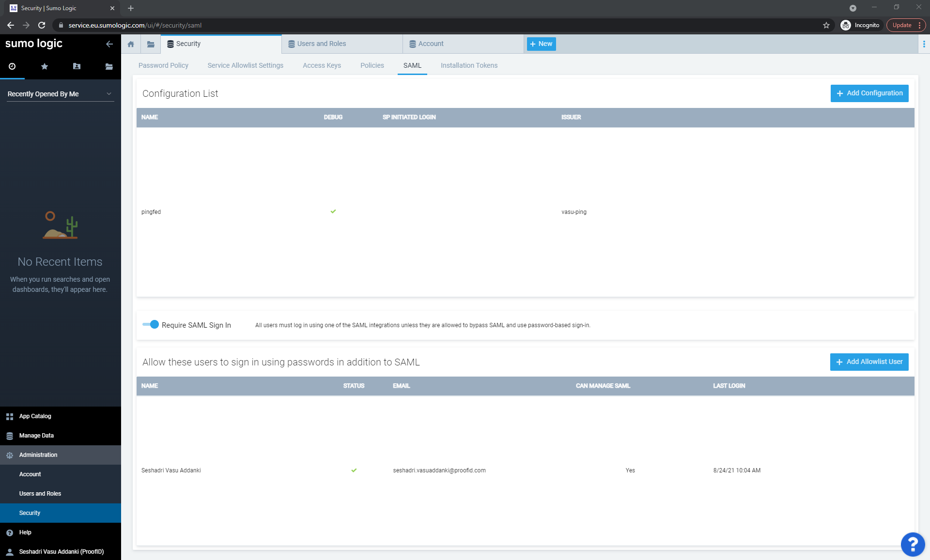Image resolution: width=930 pixels, height=560 pixels.
Task: Switch to the Password Policy tab
Action: (x=163, y=65)
